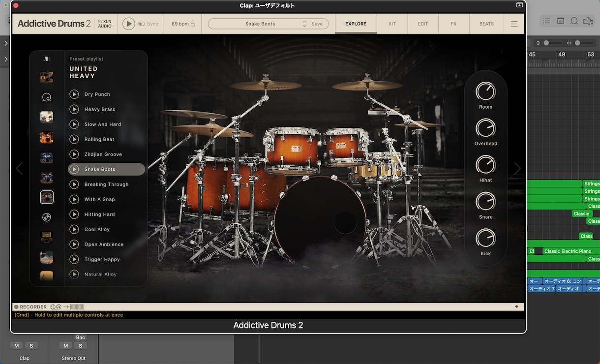The height and width of the screenshot is (364, 600).
Task: Open the hamburger main menu
Action: pyautogui.click(x=514, y=24)
